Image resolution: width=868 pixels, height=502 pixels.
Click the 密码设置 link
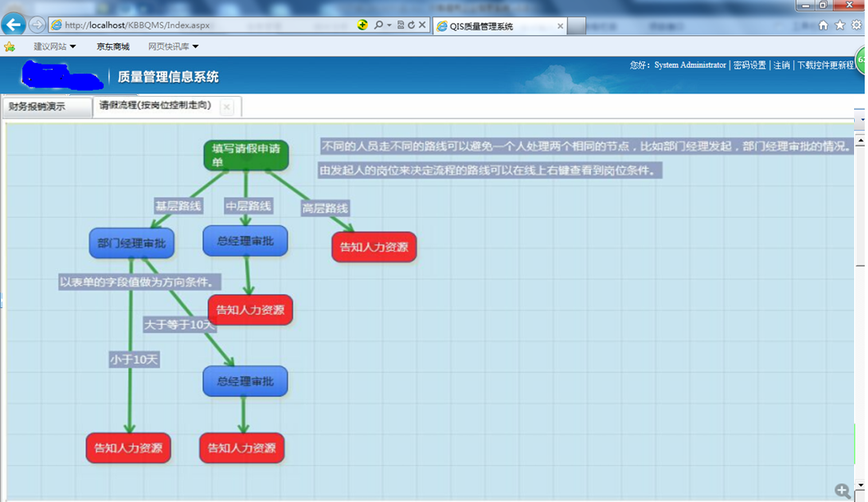(x=749, y=65)
